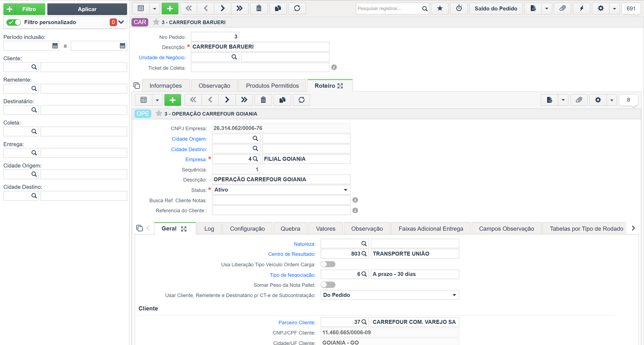Open Faixas Adicional Entrega tab
The image size is (644, 345).
coord(431,229)
